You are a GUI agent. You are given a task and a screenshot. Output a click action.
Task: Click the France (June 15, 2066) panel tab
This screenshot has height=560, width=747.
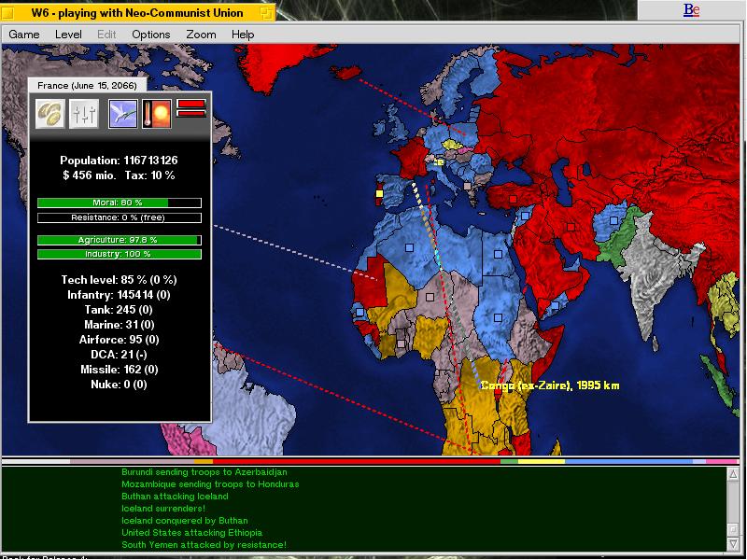pos(87,85)
